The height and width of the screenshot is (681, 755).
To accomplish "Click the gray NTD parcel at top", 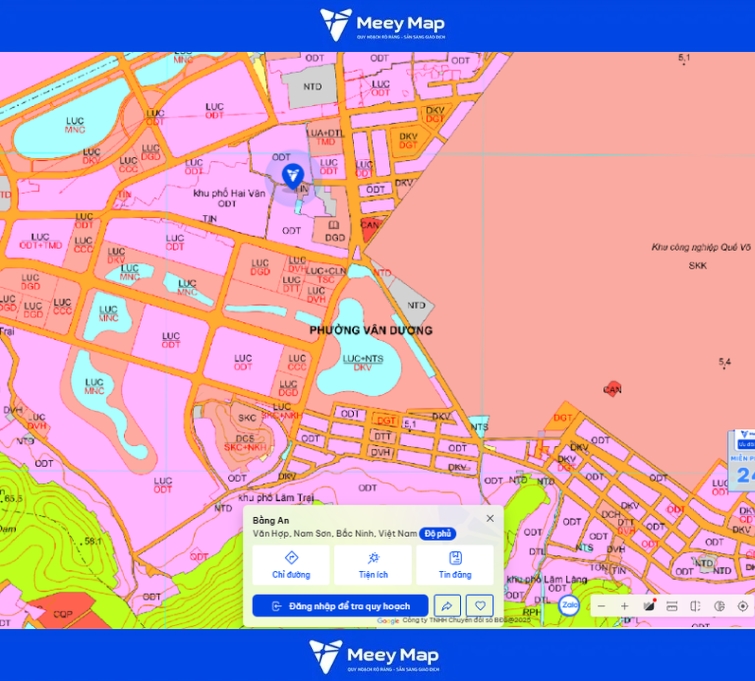I will 312,87.
